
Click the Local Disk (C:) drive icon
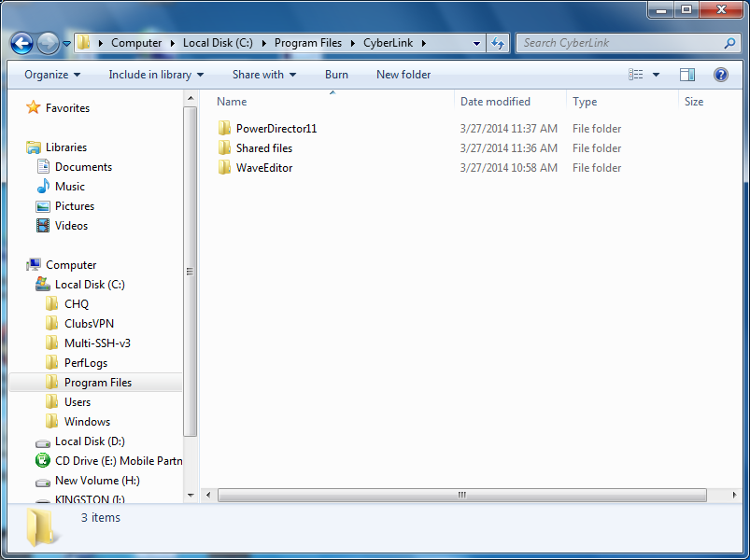coord(43,284)
